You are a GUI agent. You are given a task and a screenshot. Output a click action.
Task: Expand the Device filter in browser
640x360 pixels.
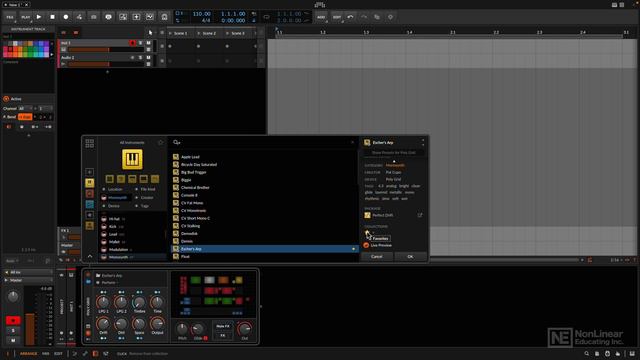112,206
